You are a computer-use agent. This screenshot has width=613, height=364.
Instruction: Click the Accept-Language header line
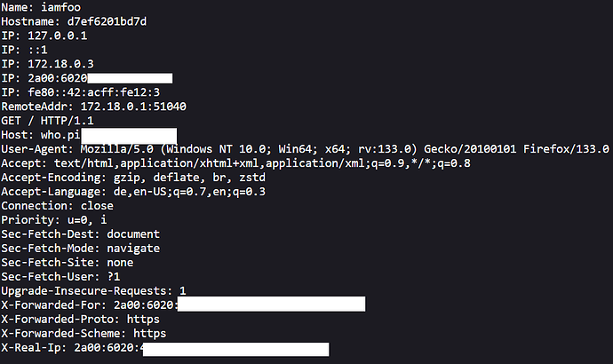[133, 192]
